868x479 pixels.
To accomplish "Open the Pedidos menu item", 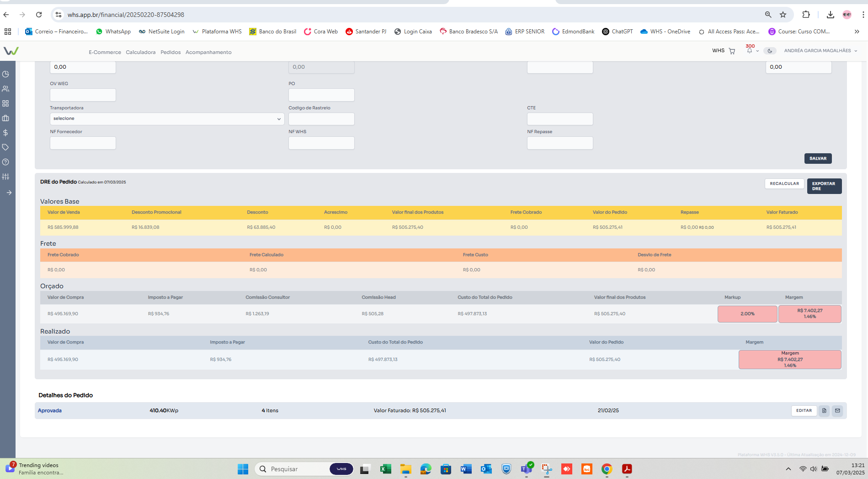I will coord(170,52).
